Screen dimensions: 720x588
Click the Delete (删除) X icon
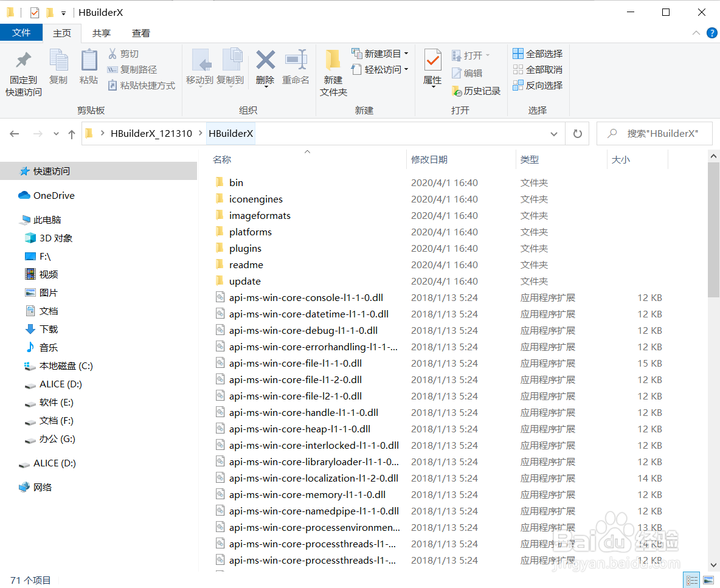pos(265,60)
